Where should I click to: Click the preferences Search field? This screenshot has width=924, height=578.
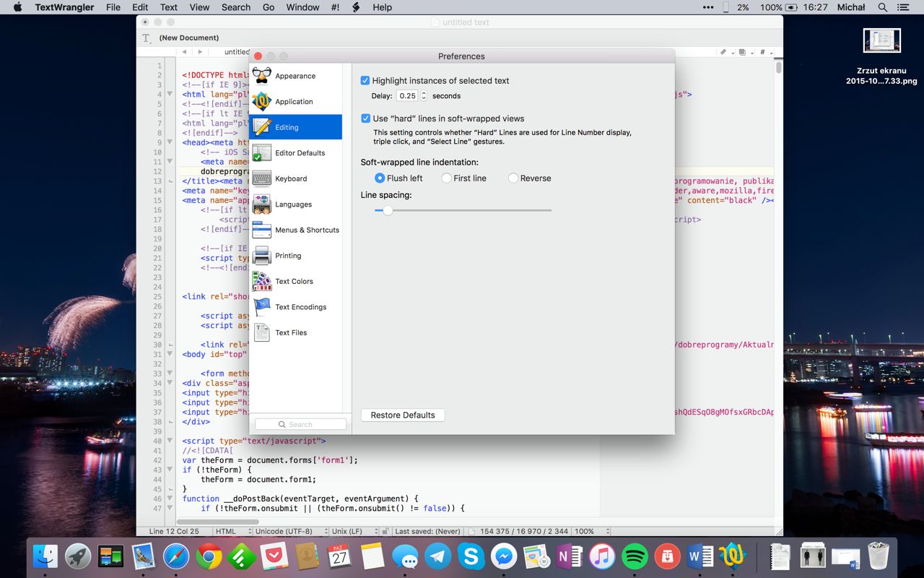[301, 424]
